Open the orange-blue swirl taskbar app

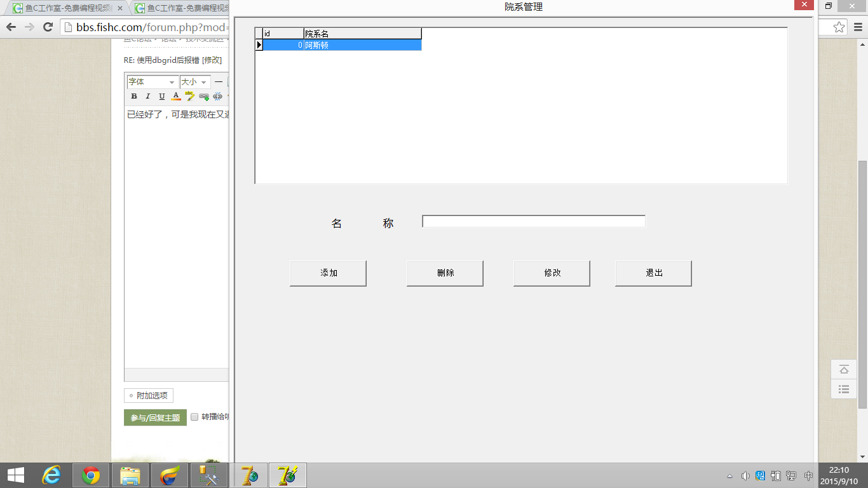(x=170, y=475)
